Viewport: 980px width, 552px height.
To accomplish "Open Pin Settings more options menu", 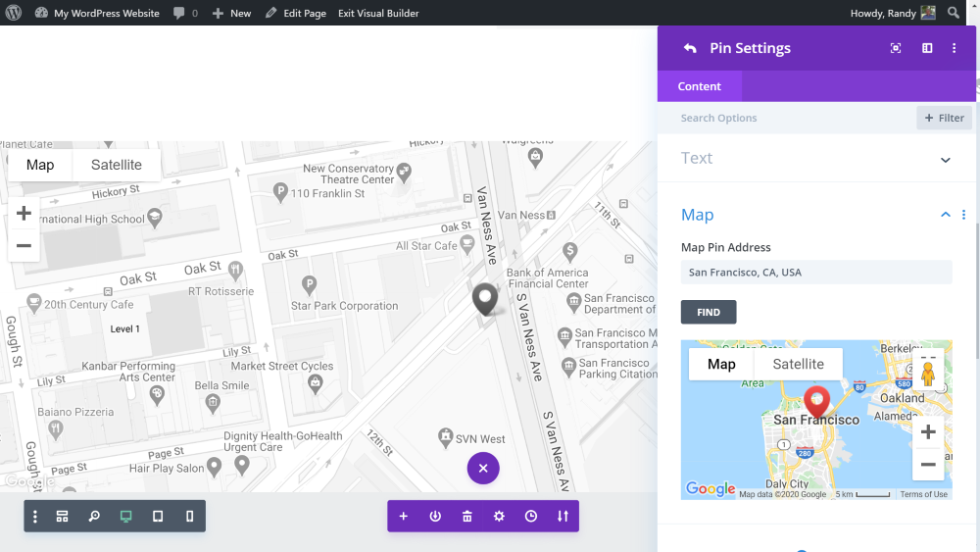I will 954,48.
